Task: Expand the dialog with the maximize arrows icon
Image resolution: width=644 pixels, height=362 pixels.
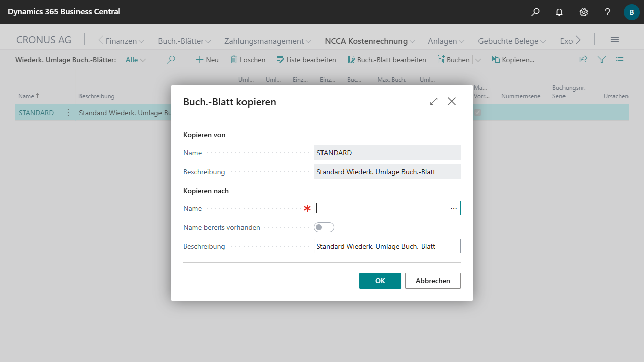Action: (x=434, y=101)
